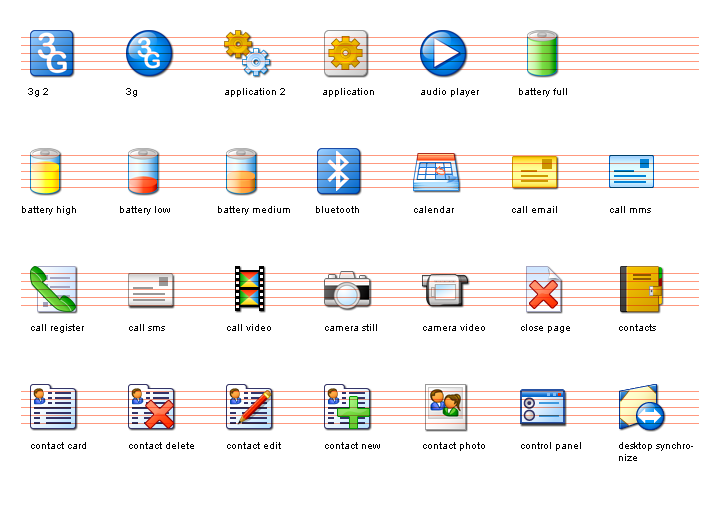Click the bluetooth icon
The height and width of the screenshot is (515, 720).
point(338,171)
